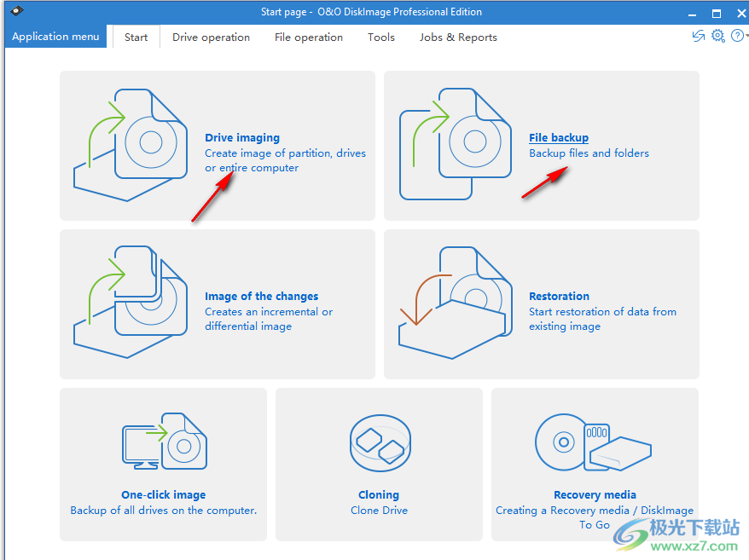Screen dimensions: 749x560
Task: Click the app icon in title bar
Action: (x=17, y=11)
